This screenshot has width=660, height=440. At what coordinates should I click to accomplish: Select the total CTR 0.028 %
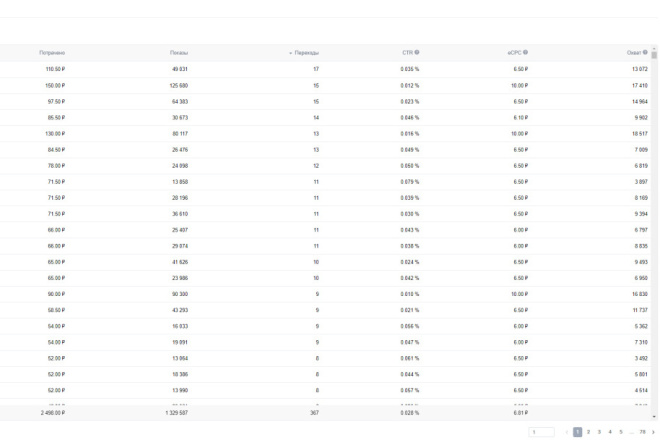click(x=410, y=413)
